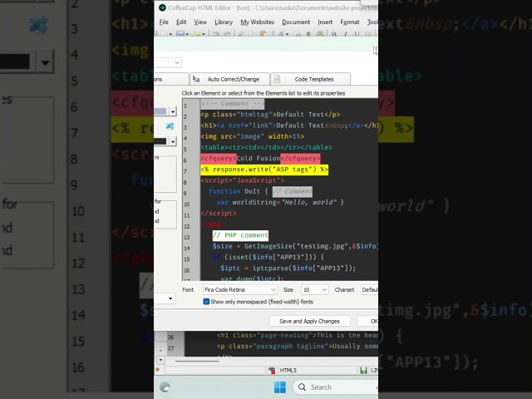Image resolution: width=532 pixels, height=399 pixels.
Task: Toggle Bold formatting in toolbar
Action: pyautogui.click(x=334, y=33)
